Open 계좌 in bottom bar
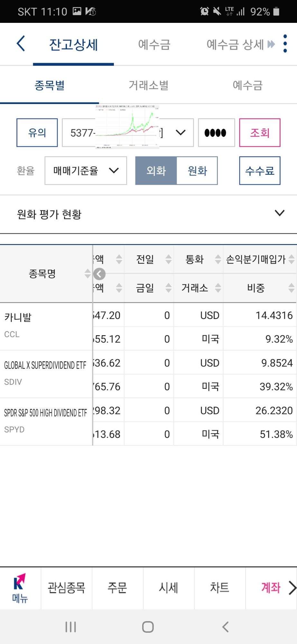The image size is (297, 644). 271,588
